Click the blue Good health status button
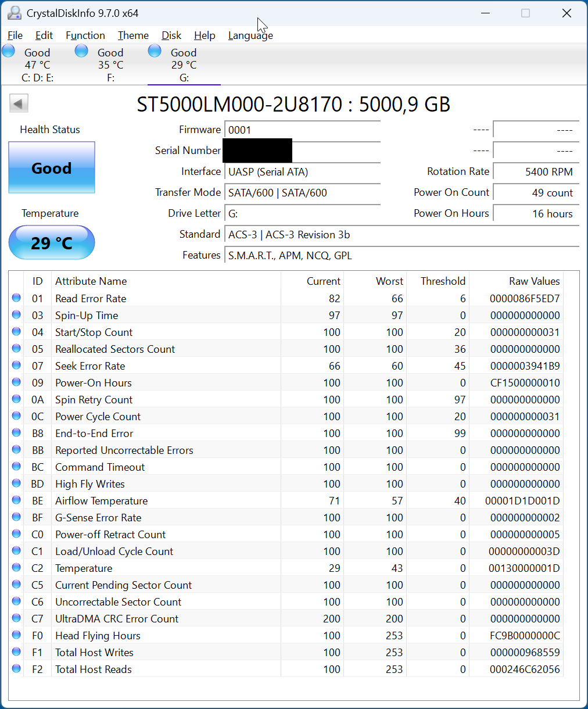This screenshot has width=588, height=709. tap(52, 168)
